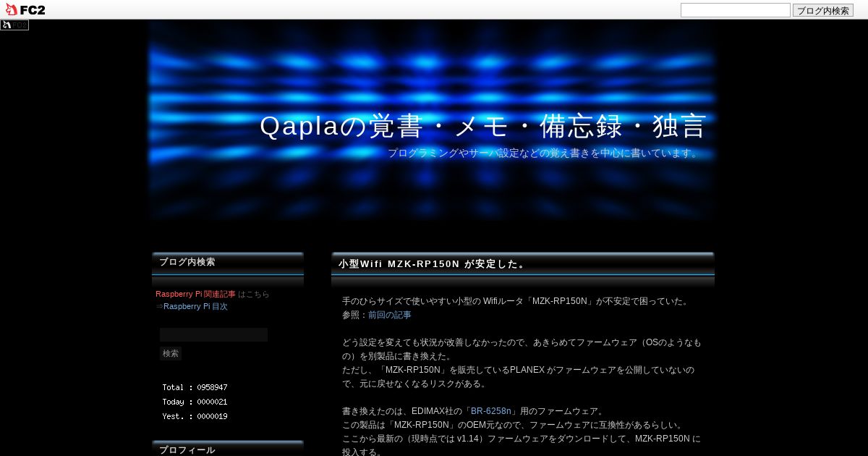Click the small FC2 badge under the logo
This screenshot has width=868, height=456.
14,25
